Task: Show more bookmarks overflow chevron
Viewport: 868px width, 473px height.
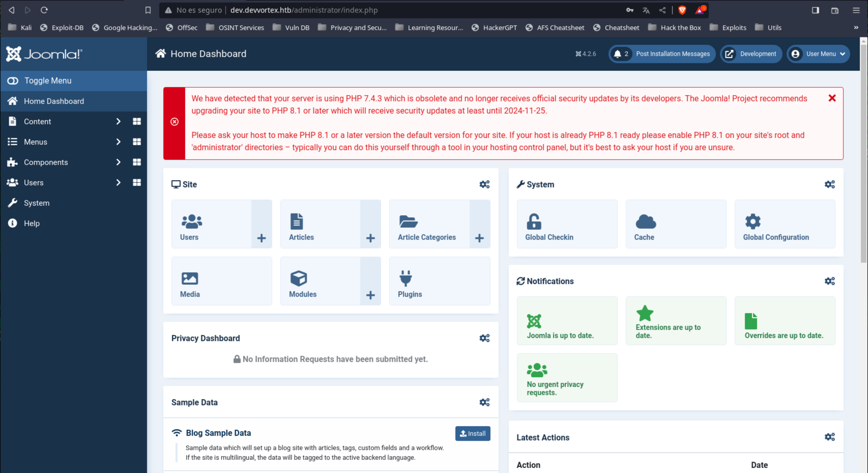Action: point(856,28)
